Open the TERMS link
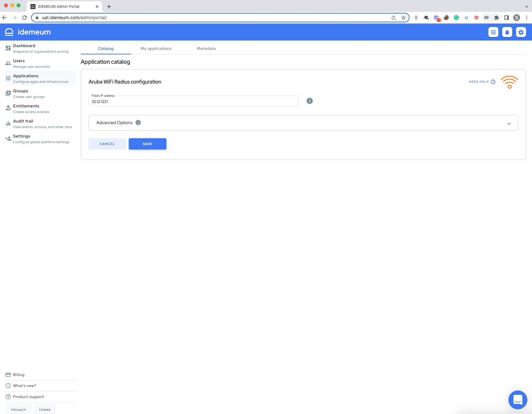This screenshot has width=532, height=414. (x=45, y=410)
